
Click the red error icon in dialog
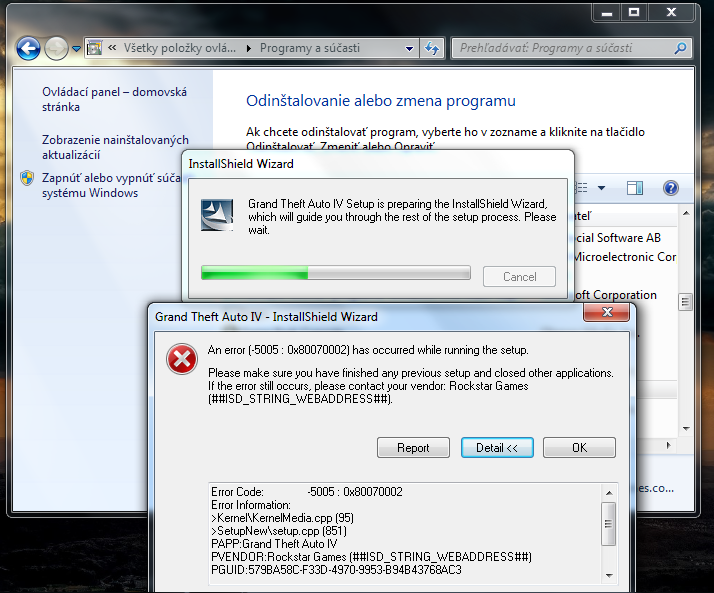click(x=181, y=360)
